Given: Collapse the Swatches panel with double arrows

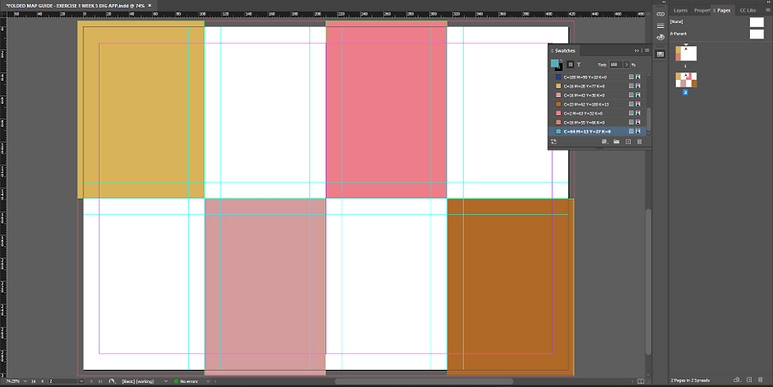Looking at the screenshot, I should [637, 50].
